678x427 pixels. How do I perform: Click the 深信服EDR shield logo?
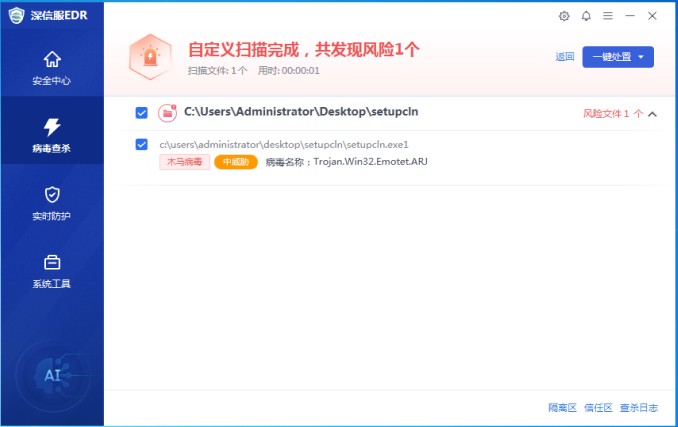tap(16, 16)
